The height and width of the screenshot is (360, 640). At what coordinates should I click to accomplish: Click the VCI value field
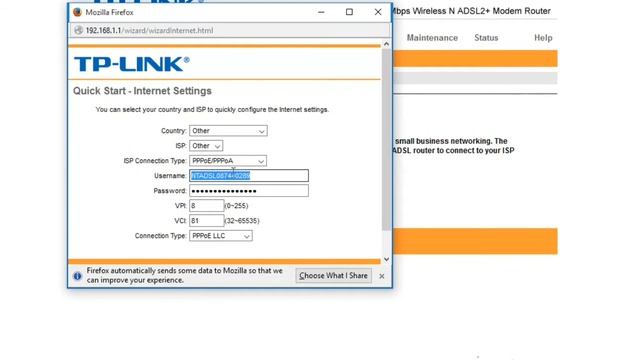pyautogui.click(x=207, y=221)
